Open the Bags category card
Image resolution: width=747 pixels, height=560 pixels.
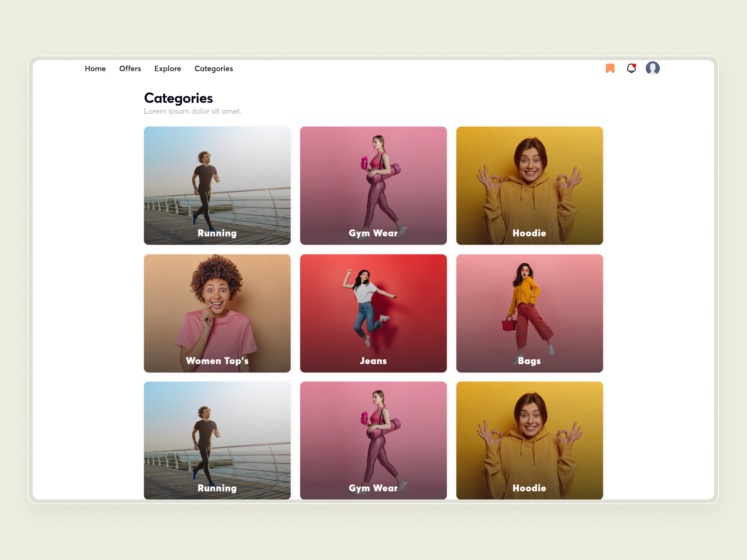click(529, 313)
